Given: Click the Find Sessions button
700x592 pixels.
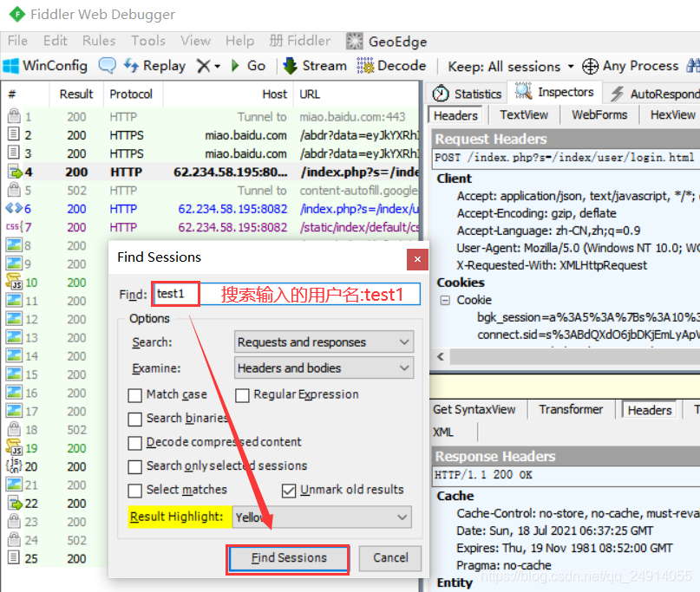Looking at the screenshot, I should point(287,558).
